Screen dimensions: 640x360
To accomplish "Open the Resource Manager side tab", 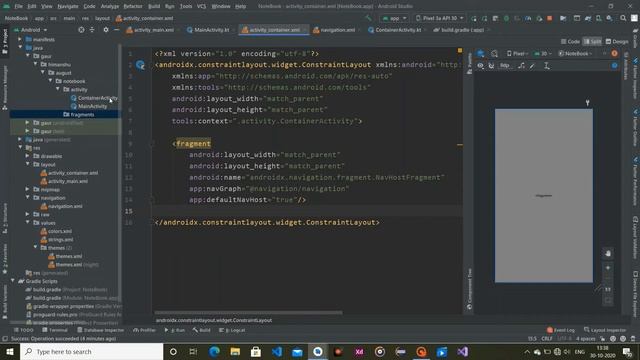I will 5,88.
